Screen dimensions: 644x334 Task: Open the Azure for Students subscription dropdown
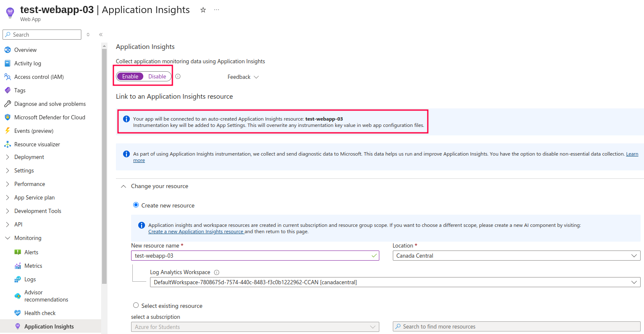[x=255, y=327]
